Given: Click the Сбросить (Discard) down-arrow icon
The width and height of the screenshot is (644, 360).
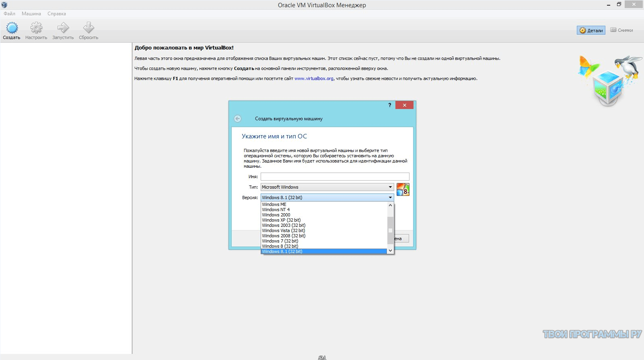Looking at the screenshot, I should [88, 28].
